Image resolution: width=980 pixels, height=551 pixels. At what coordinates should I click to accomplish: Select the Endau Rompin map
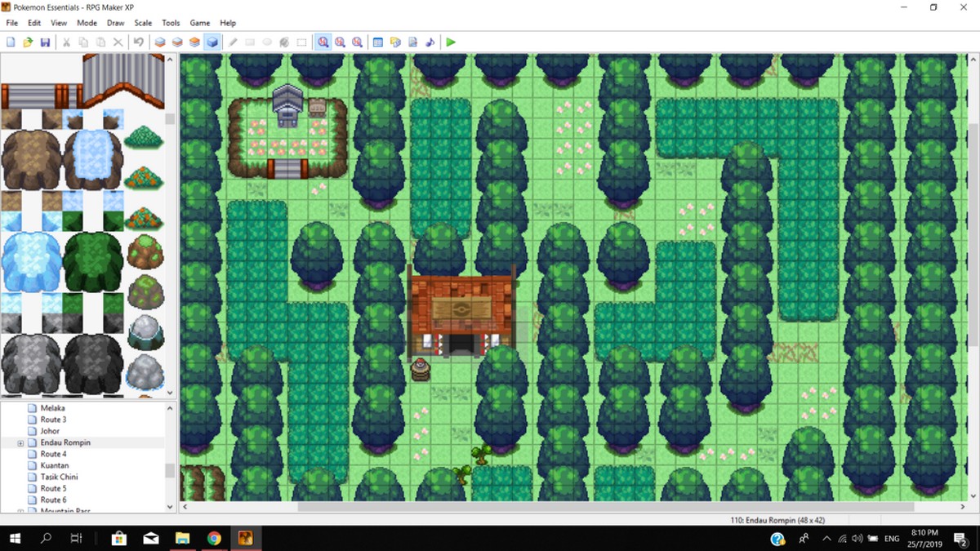(65, 442)
